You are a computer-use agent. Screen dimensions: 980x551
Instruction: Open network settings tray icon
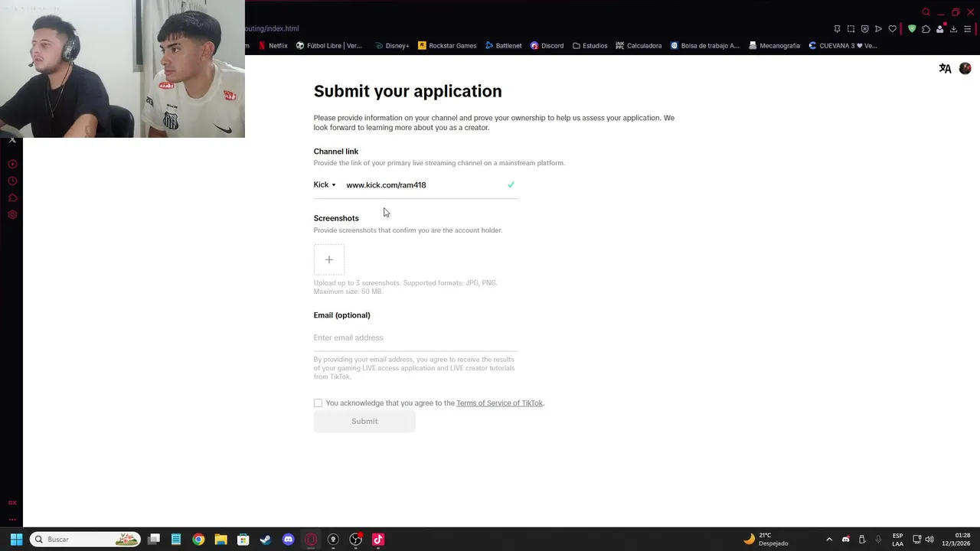(x=916, y=540)
